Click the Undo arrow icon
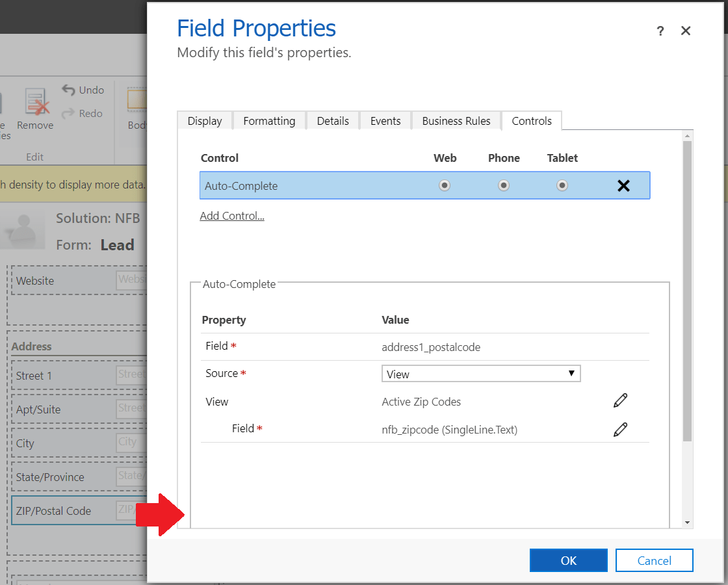The image size is (728, 585). (69, 90)
